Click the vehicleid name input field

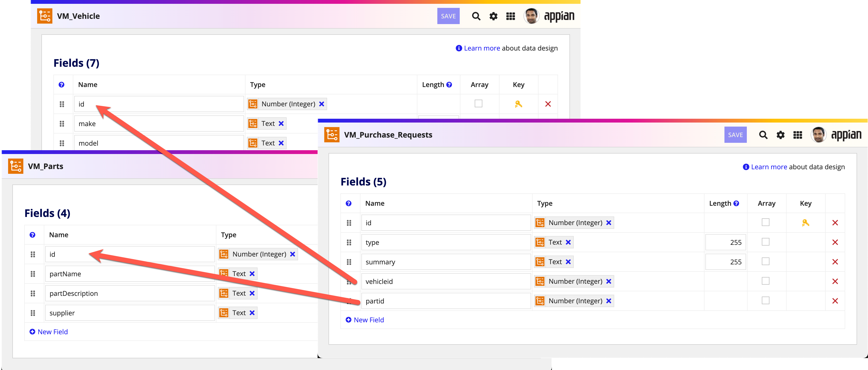[446, 281]
